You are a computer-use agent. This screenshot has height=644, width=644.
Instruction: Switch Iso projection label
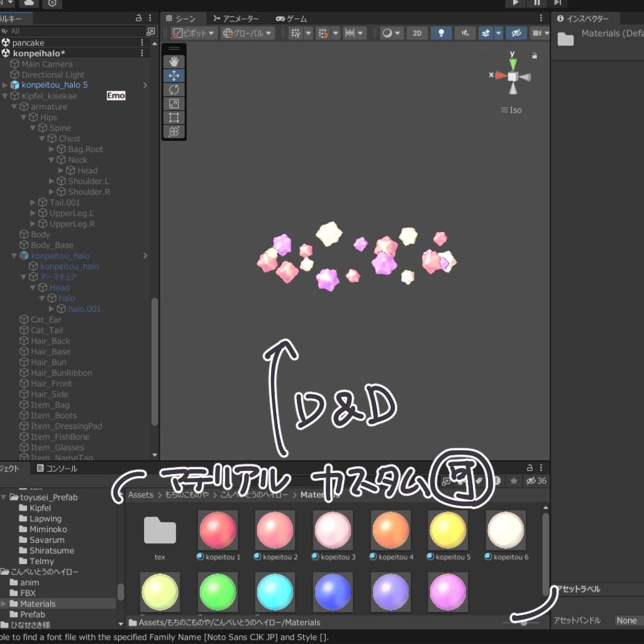512,110
